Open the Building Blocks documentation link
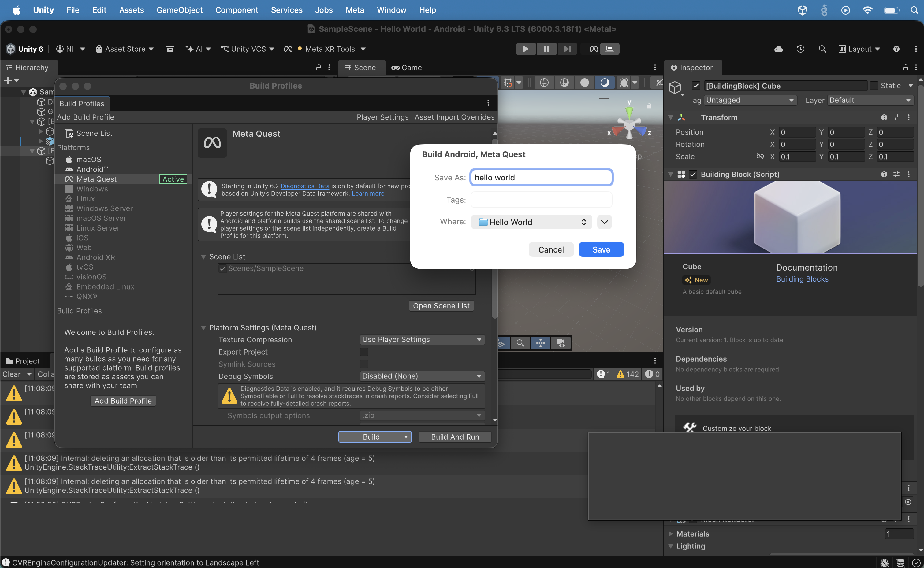924x568 pixels. (x=802, y=279)
